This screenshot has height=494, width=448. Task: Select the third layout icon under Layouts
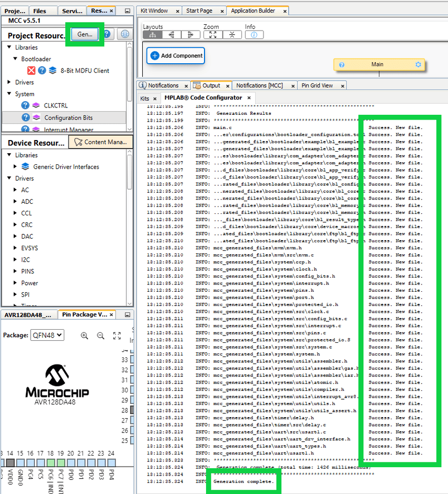190,35
